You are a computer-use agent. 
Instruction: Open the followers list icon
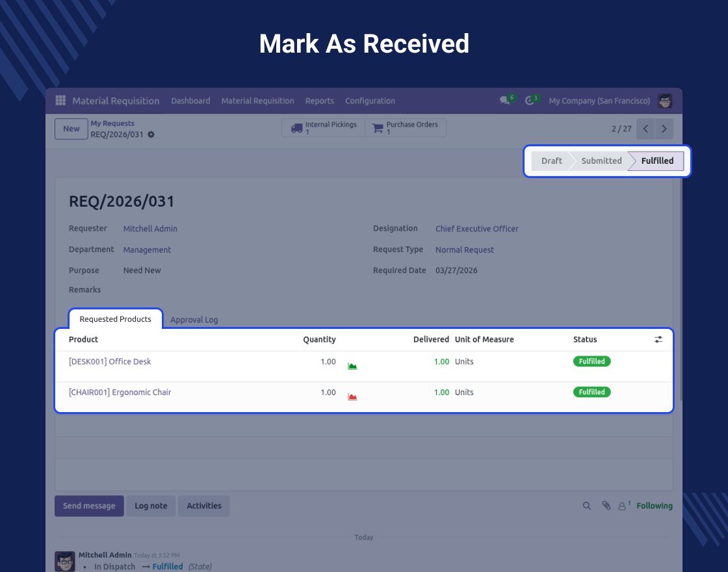[623, 506]
